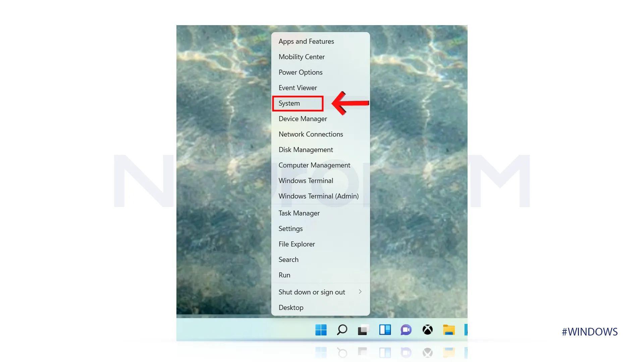Image resolution: width=644 pixels, height=362 pixels.
Task: Open Computer Management menu item
Action: (x=315, y=165)
